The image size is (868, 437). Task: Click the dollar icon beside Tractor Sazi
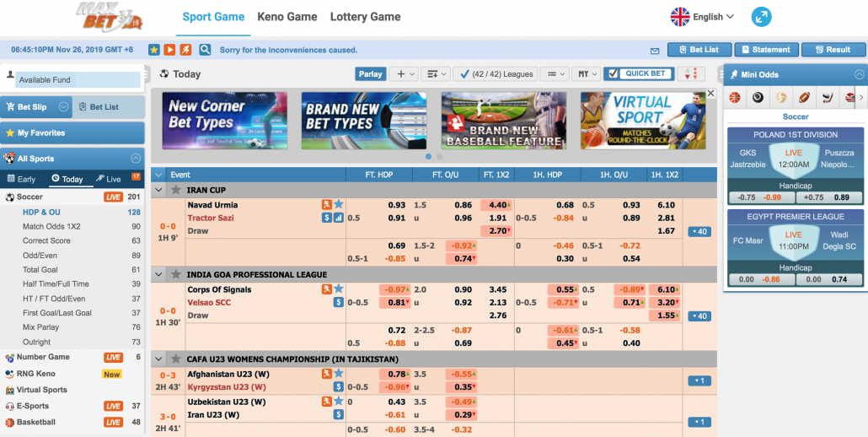coord(327,218)
